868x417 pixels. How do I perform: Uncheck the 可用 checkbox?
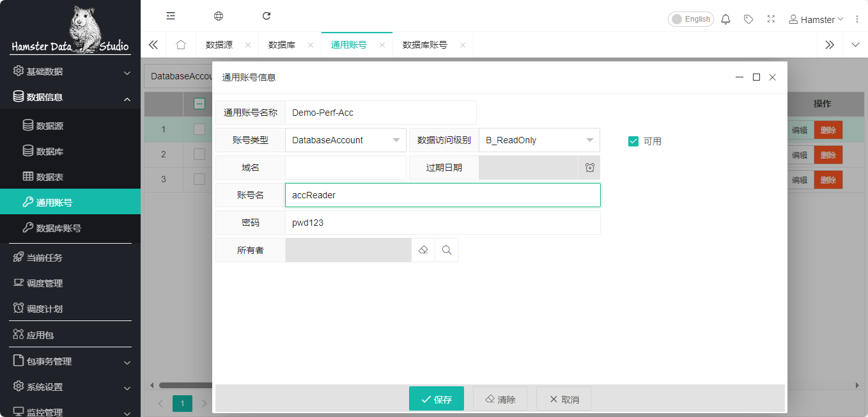point(633,141)
